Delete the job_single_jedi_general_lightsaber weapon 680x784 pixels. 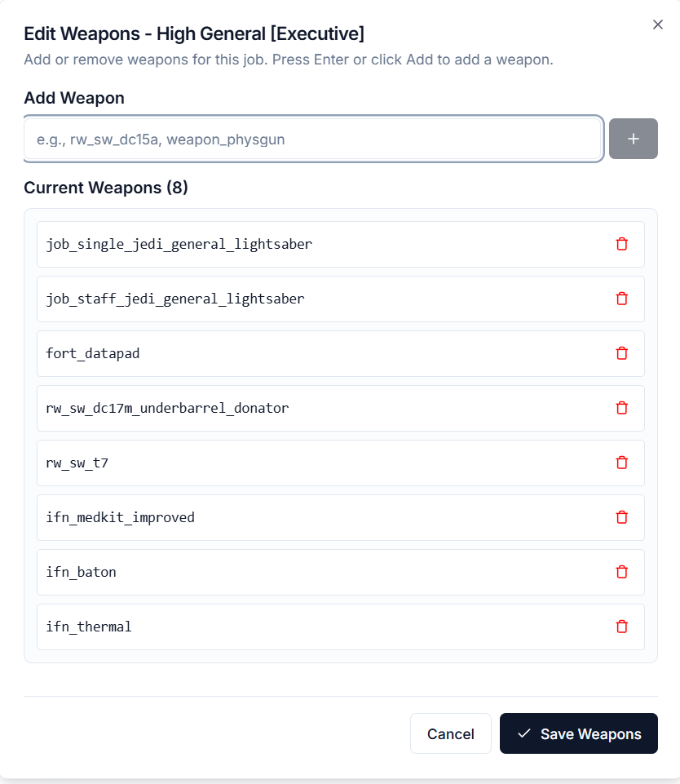(622, 244)
